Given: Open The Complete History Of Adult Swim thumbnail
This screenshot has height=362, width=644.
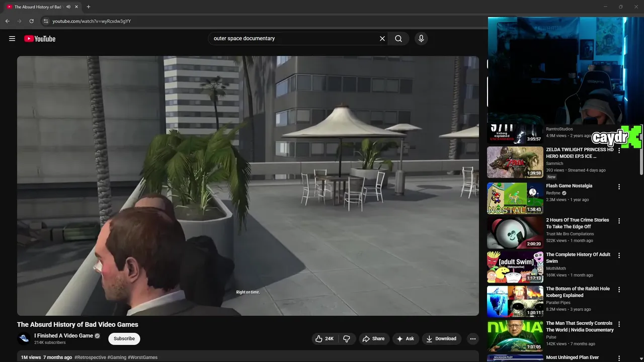Looking at the screenshot, I should coord(515,267).
